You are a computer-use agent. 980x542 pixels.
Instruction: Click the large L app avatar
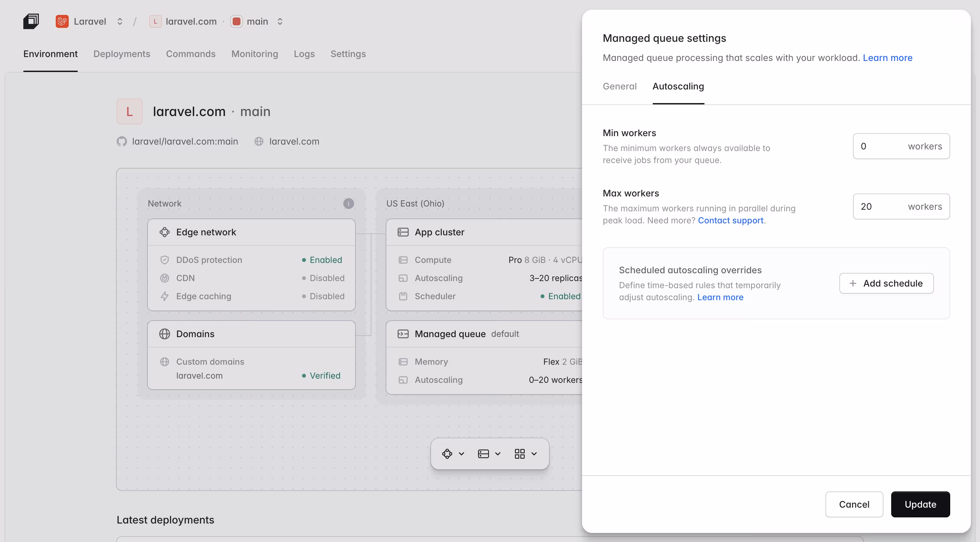(x=130, y=112)
